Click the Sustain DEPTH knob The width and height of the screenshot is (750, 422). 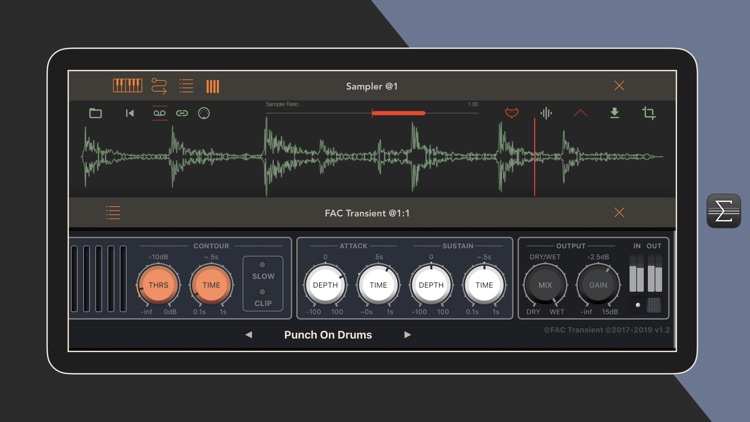pos(431,285)
